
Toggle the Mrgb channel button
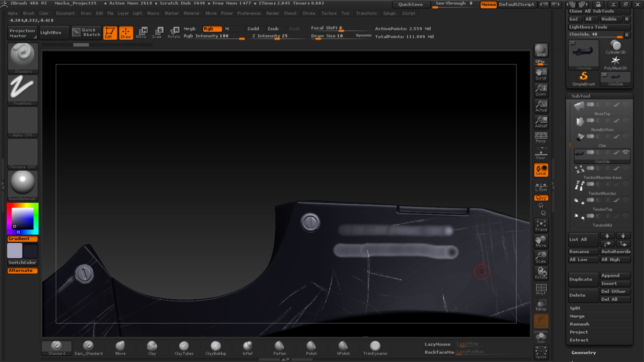coord(192,29)
